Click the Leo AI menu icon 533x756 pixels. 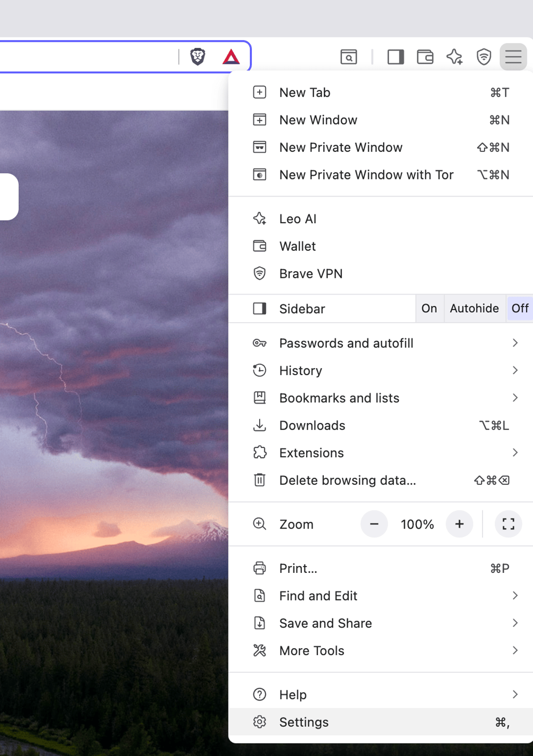(260, 219)
